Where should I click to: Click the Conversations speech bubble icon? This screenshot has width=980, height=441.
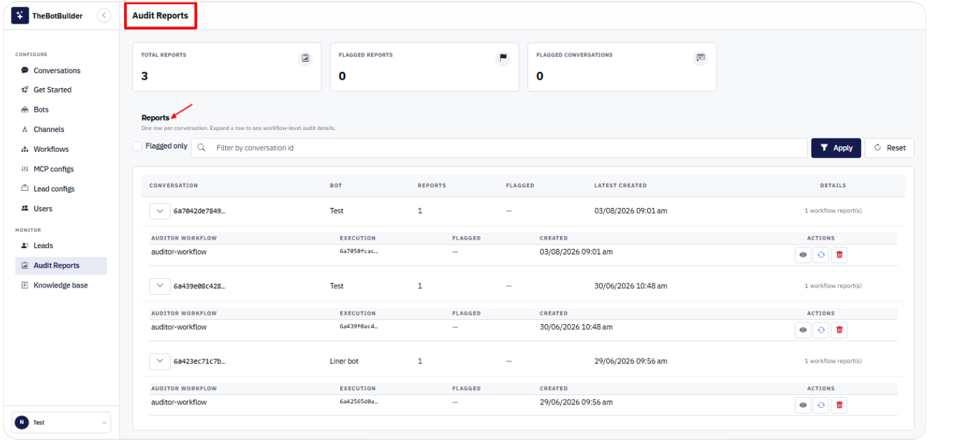coord(25,70)
